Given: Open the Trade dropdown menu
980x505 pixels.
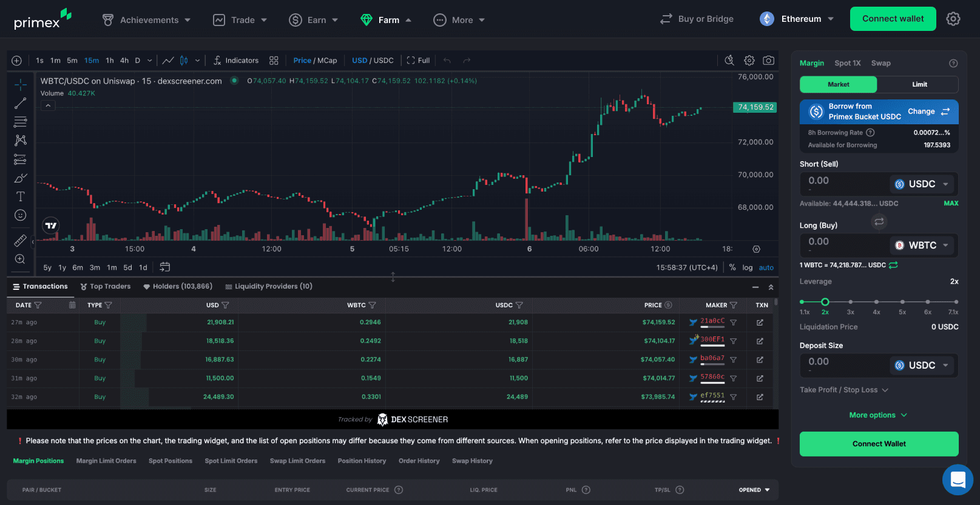Looking at the screenshot, I should (x=240, y=20).
